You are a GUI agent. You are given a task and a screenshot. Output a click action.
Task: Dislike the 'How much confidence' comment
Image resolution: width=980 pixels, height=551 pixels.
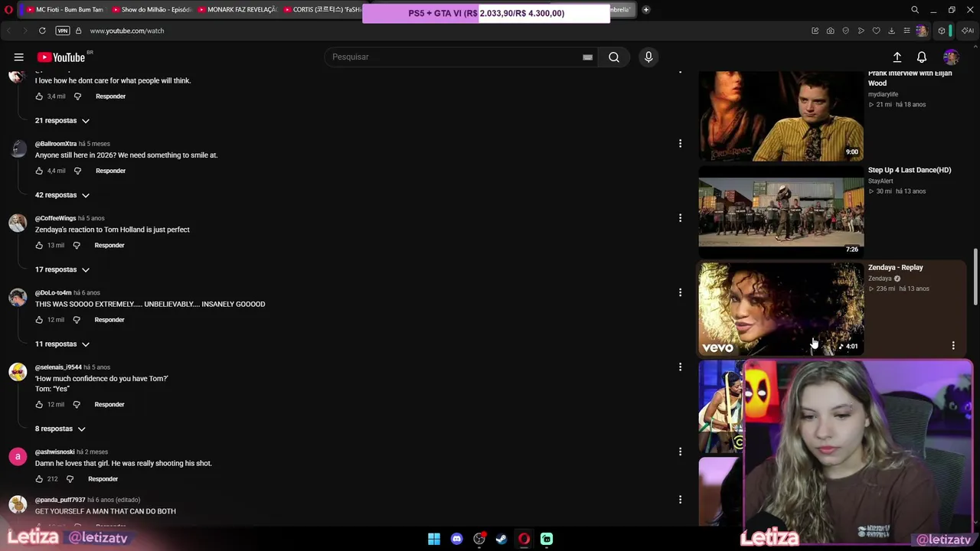pyautogui.click(x=77, y=405)
